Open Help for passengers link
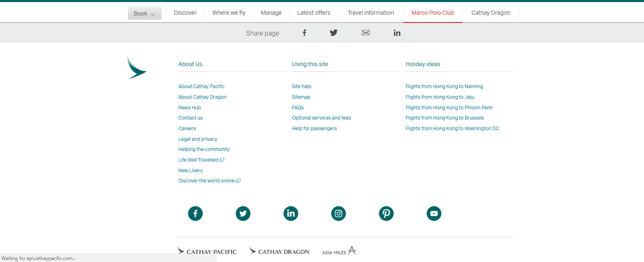This screenshot has width=644, height=262. tap(314, 129)
